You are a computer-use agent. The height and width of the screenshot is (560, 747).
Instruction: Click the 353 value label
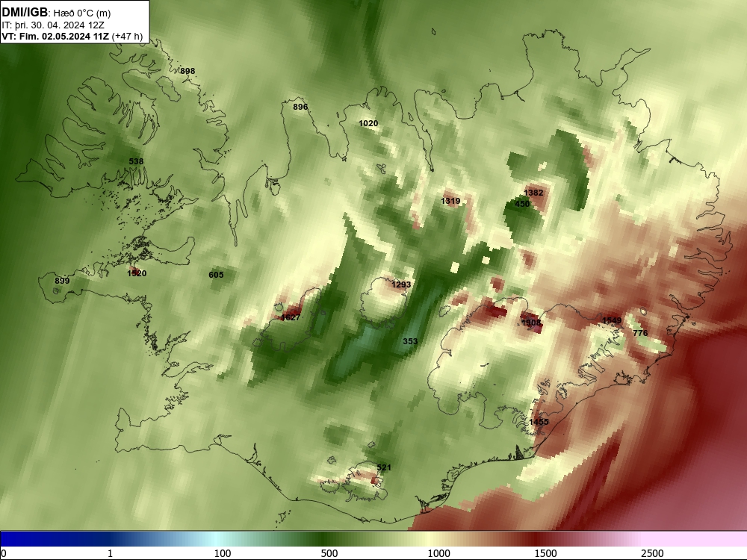410,341
